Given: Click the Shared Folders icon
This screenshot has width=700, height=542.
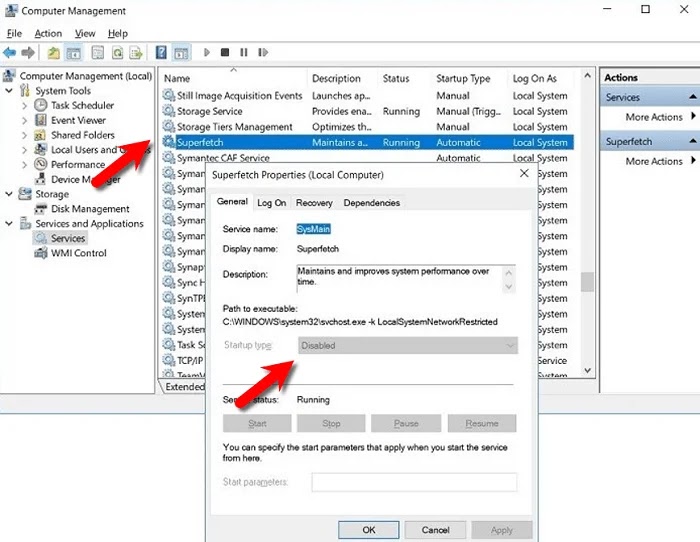Looking at the screenshot, I should click(41, 135).
